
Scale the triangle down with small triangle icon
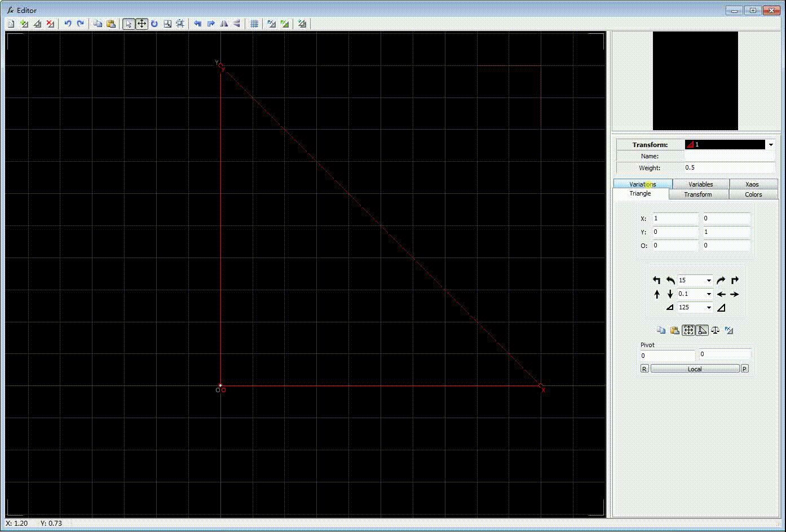[x=670, y=307]
